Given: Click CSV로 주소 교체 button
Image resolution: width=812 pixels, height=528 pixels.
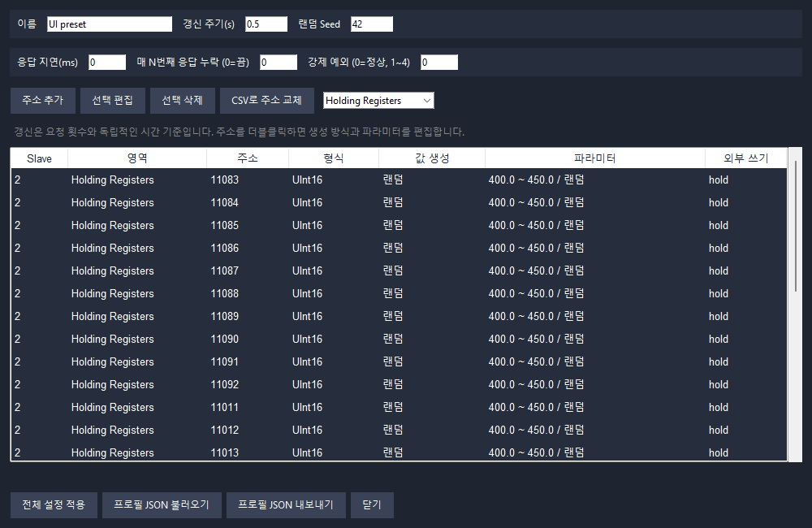Looking at the screenshot, I should pyautogui.click(x=266, y=101).
